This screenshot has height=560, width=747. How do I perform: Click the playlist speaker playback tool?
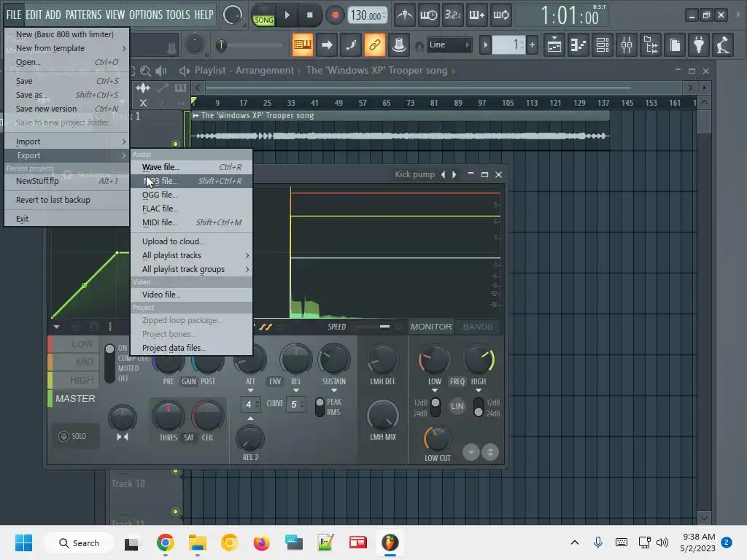click(x=161, y=71)
